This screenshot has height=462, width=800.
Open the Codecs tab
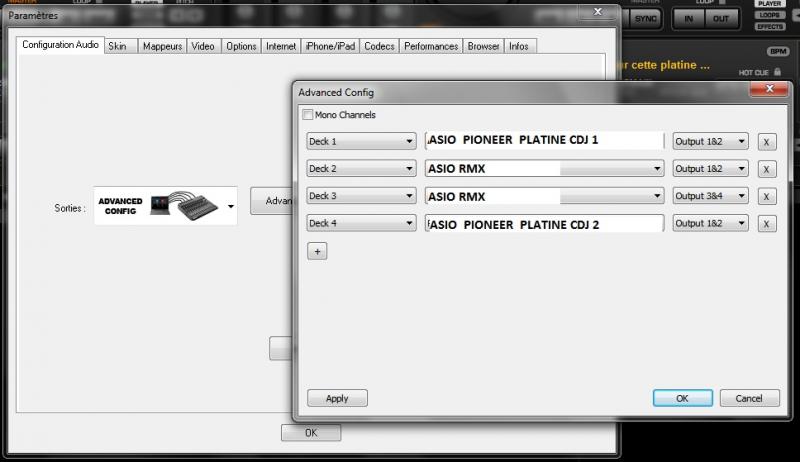pyautogui.click(x=379, y=46)
